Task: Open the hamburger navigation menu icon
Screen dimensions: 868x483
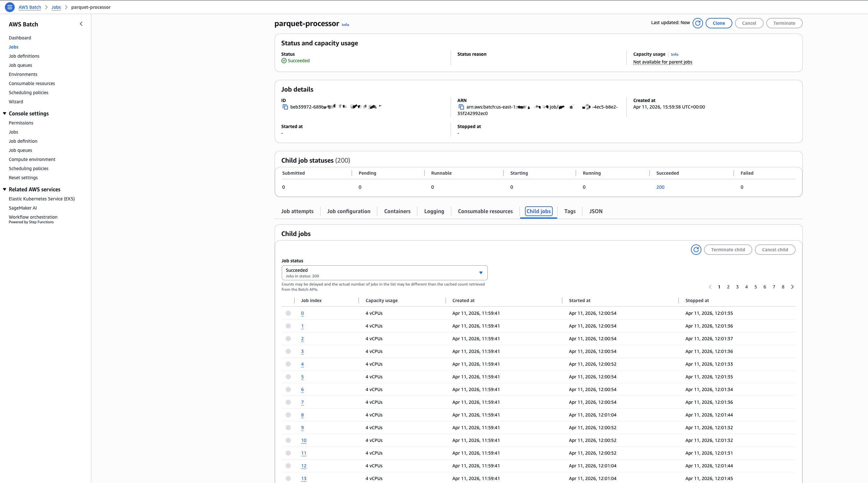Action: pyautogui.click(x=10, y=7)
